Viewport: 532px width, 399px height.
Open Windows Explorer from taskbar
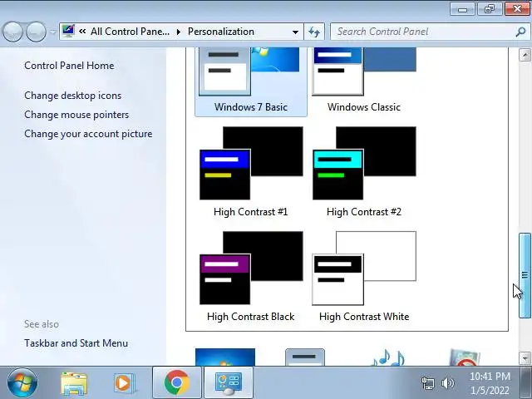(x=74, y=383)
